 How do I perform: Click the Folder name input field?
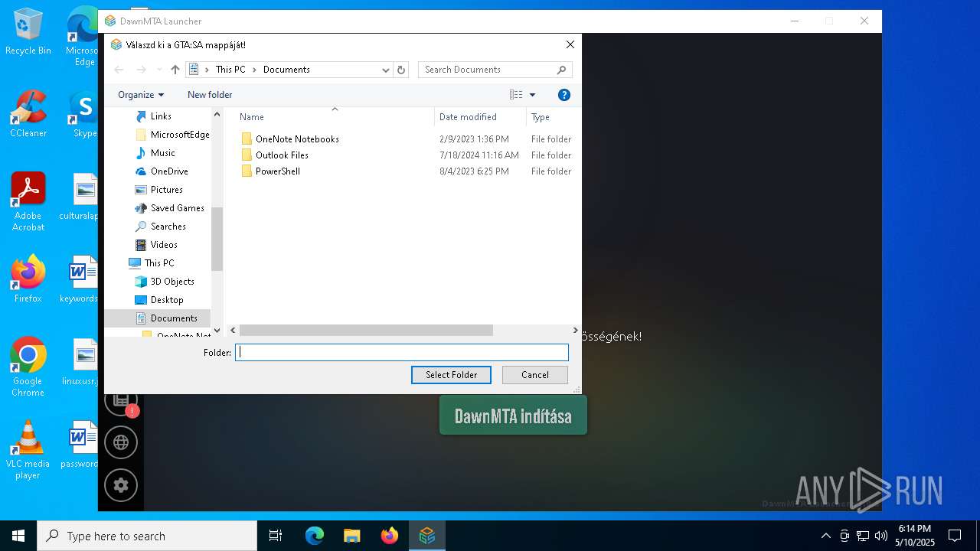click(402, 353)
